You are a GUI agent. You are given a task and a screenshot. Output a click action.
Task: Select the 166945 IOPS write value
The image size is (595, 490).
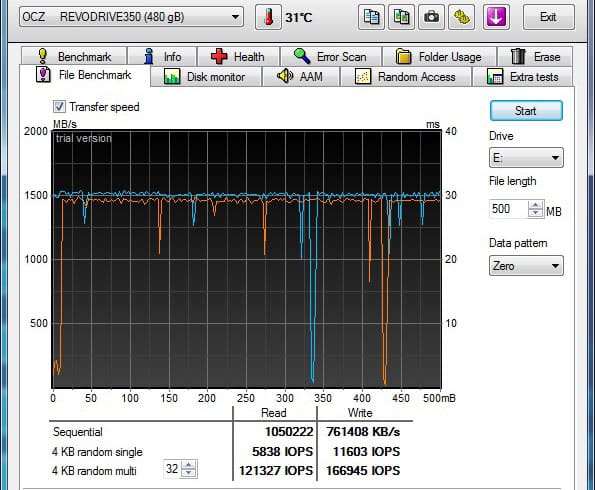(363, 471)
